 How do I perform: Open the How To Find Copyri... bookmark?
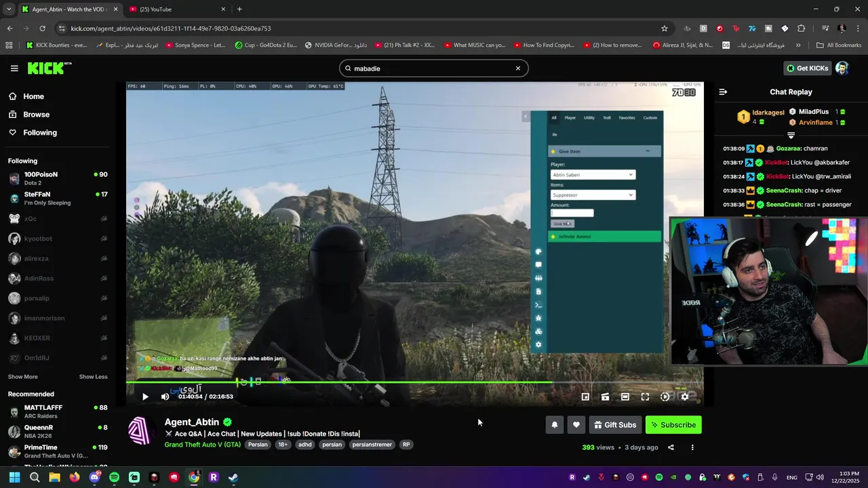click(542, 45)
